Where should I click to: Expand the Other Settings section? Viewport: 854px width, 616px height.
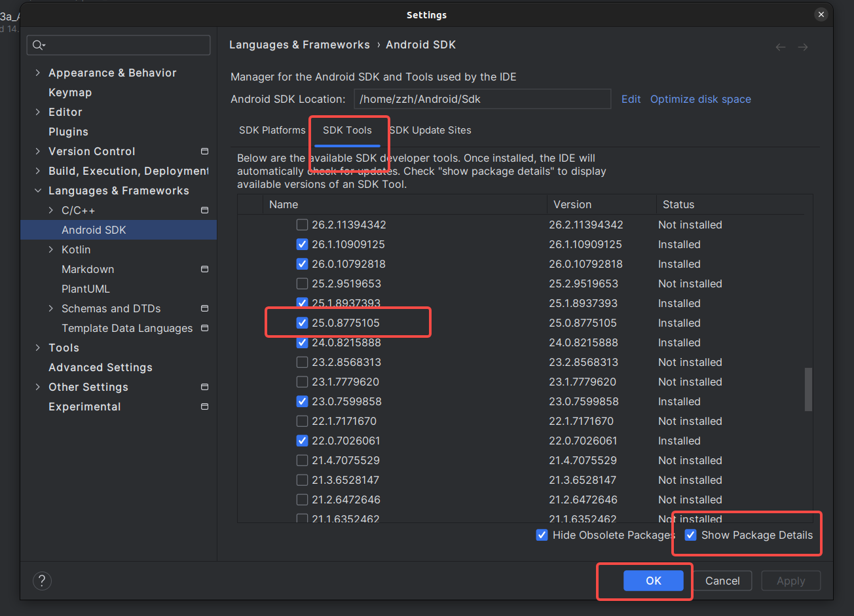[x=37, y=387]
